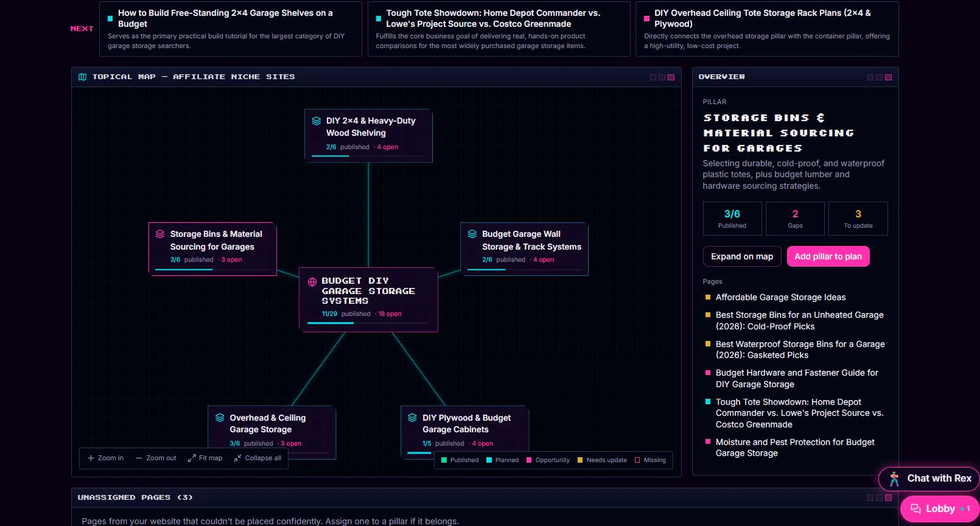
Task: Select the DIY Plywood & Budget Garage Cabinets node
Action: (464, 432)
